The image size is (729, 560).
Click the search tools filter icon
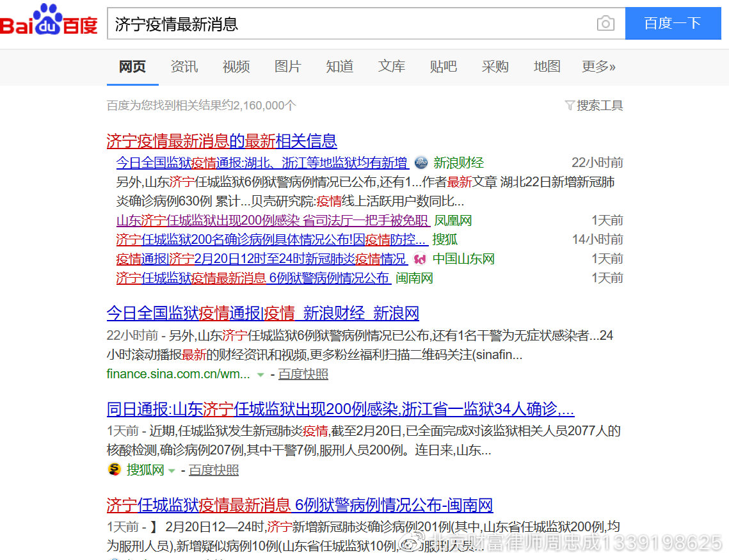pos(569,106)
